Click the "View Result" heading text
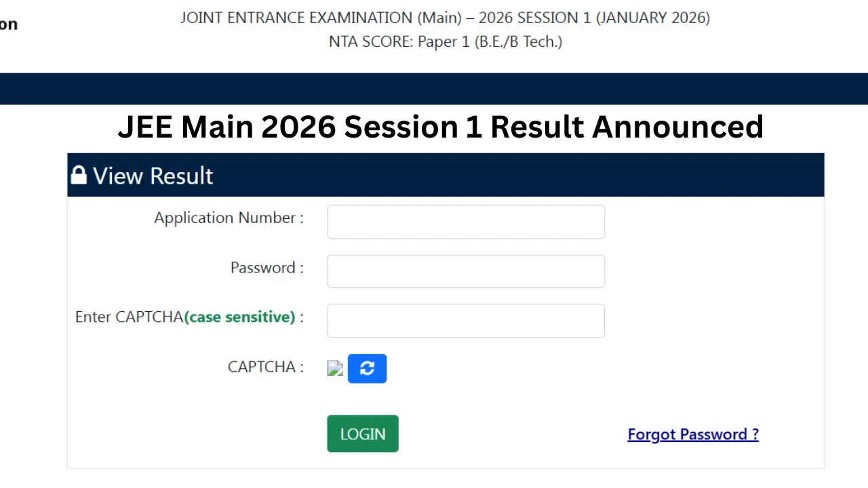Image resolution: width=868 pixels, height=488 pixels. click(153, 176)
